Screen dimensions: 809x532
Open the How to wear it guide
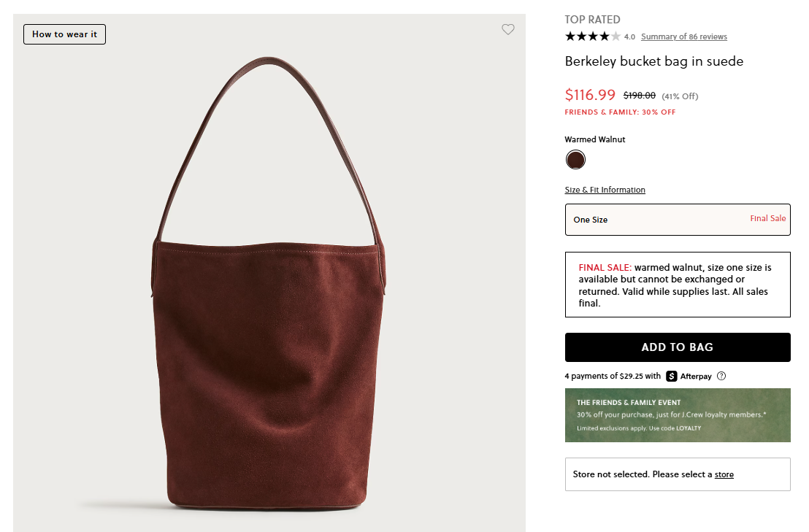(64, 34)
